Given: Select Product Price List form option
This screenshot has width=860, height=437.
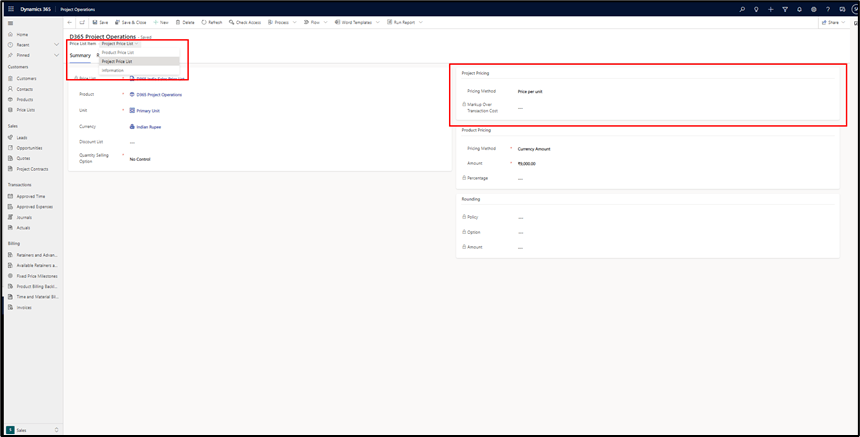Looking at the screenshot, I should pos(118,52).
